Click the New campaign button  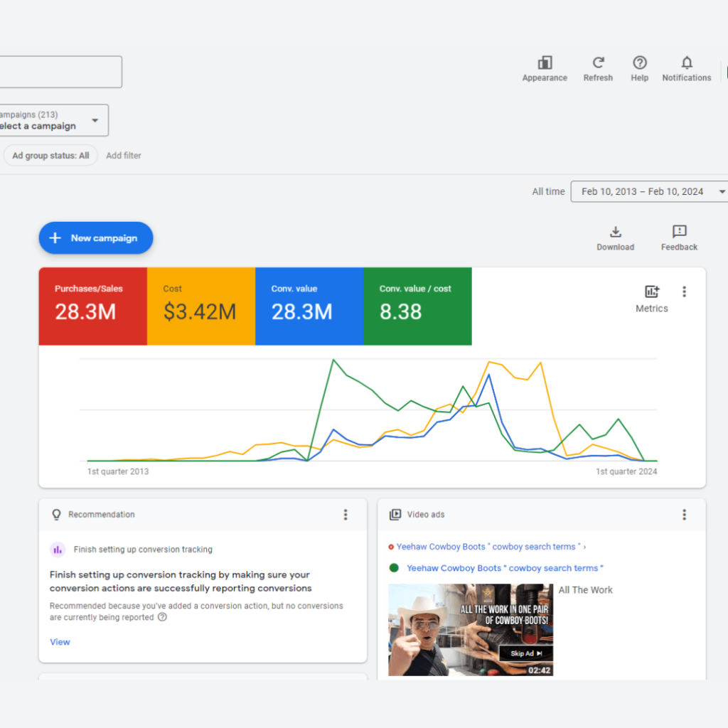96,238
